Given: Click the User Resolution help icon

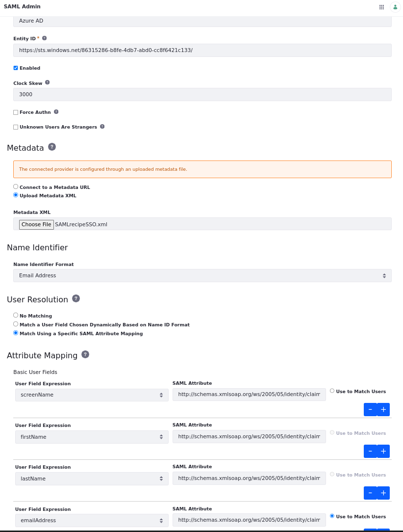Looking at the screenshot, I should pyautogui.click(x=76, y=298).
